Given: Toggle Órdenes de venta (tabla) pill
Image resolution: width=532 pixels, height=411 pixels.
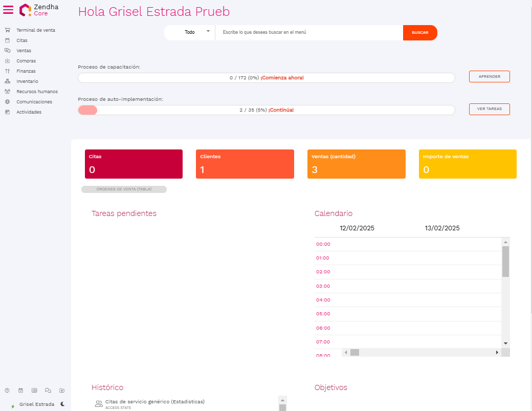Looking at the screenshot, I should (124, 189).
